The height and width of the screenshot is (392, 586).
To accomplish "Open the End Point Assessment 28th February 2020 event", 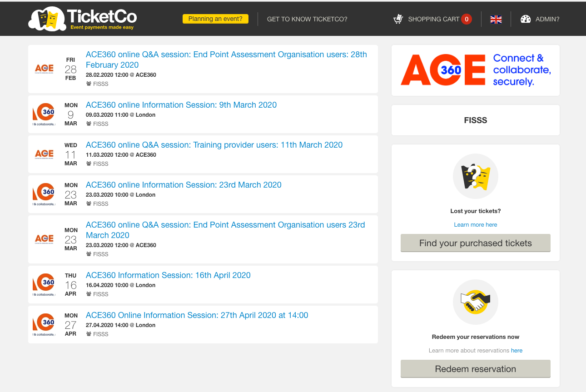I will pos(226,60).
